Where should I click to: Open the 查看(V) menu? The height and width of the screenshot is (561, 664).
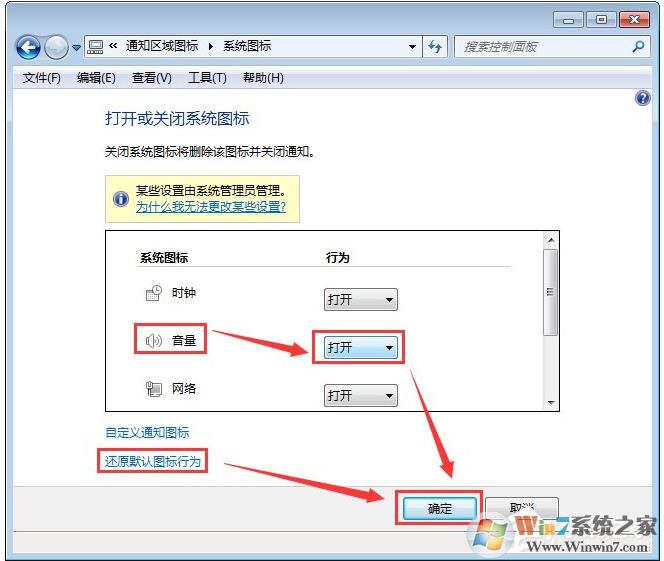point(152,78)
